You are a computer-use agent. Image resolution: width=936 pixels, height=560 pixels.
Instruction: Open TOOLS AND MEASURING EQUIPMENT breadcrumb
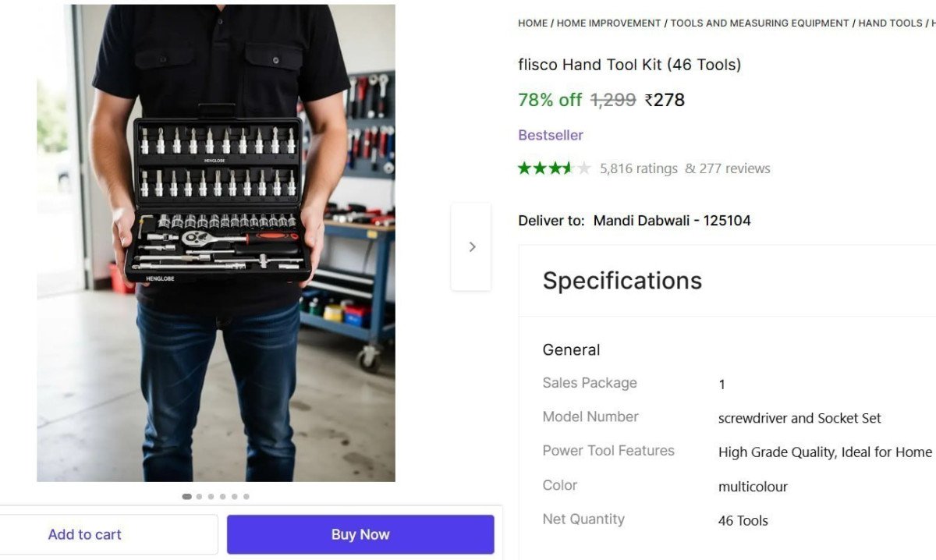coord(759,23)
